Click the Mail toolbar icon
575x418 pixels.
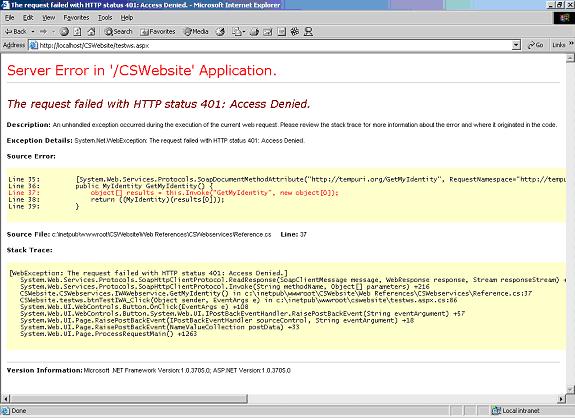pos(238,32)
